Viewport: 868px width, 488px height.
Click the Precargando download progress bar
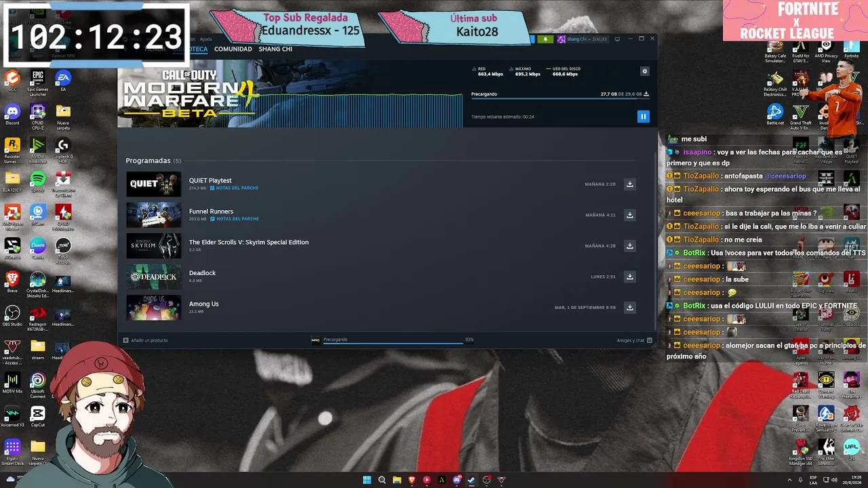point(560,100)
